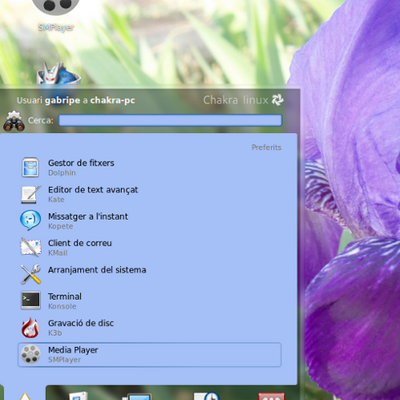Open the SMPlayer desktop shortcut icon
This screenshot has height=400, width=400.
56,7
